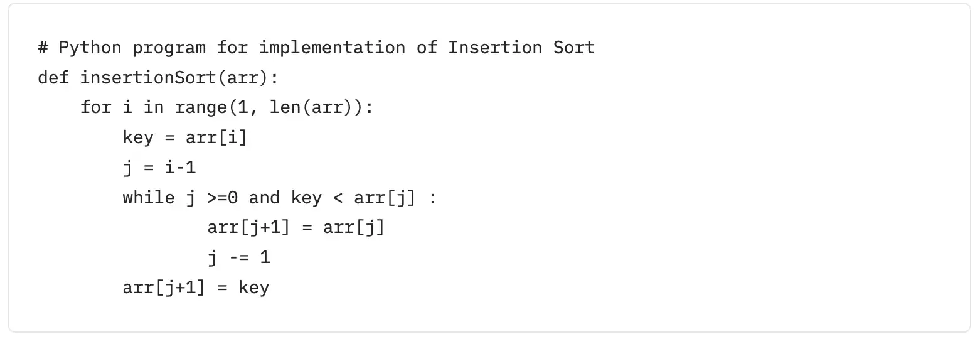This screenshot has width=980, height=339.
Task: Click the word "Sort" ending the comment
Action: [x=573, y=48]
